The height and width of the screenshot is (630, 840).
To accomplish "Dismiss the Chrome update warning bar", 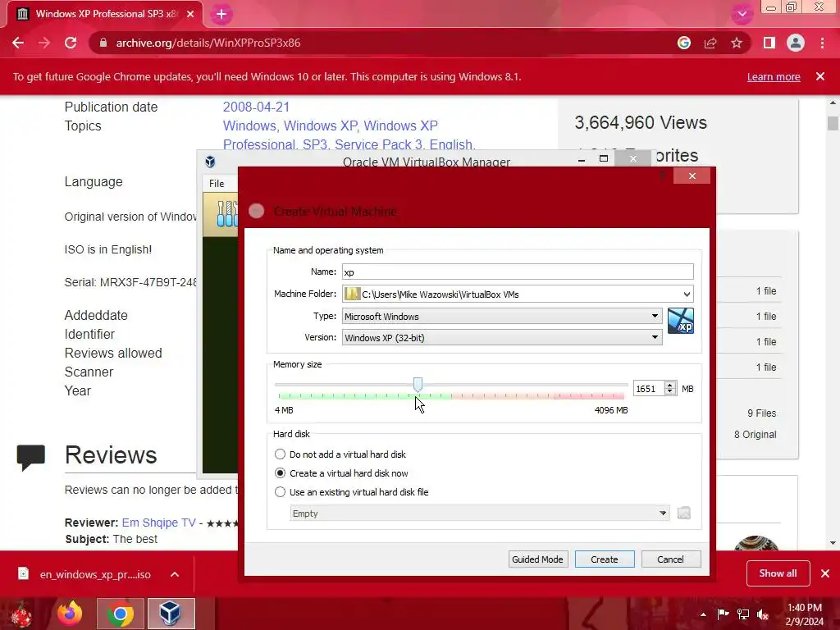I will [x=820, y=76].
